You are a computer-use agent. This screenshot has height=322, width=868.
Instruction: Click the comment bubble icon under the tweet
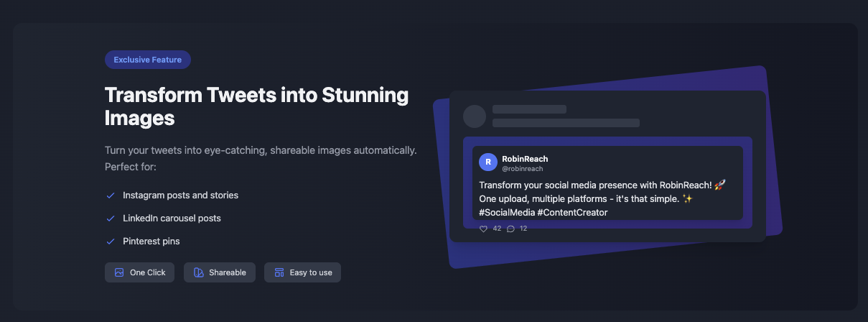click(510, 229)
